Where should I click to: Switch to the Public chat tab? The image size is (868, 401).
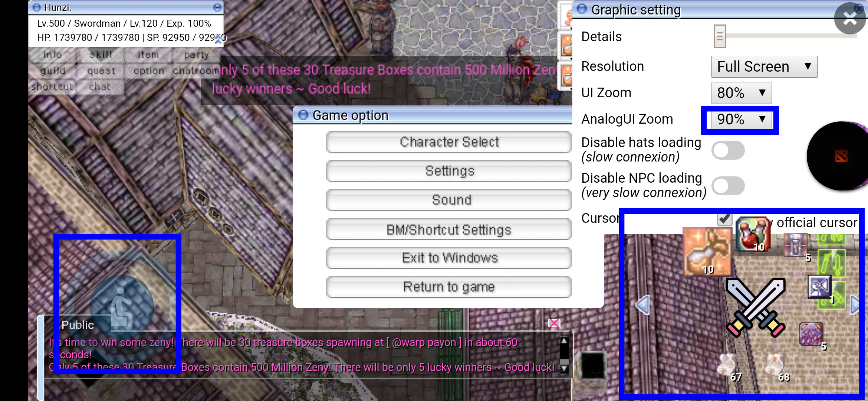pyautogui.click(x=78, y=325)
